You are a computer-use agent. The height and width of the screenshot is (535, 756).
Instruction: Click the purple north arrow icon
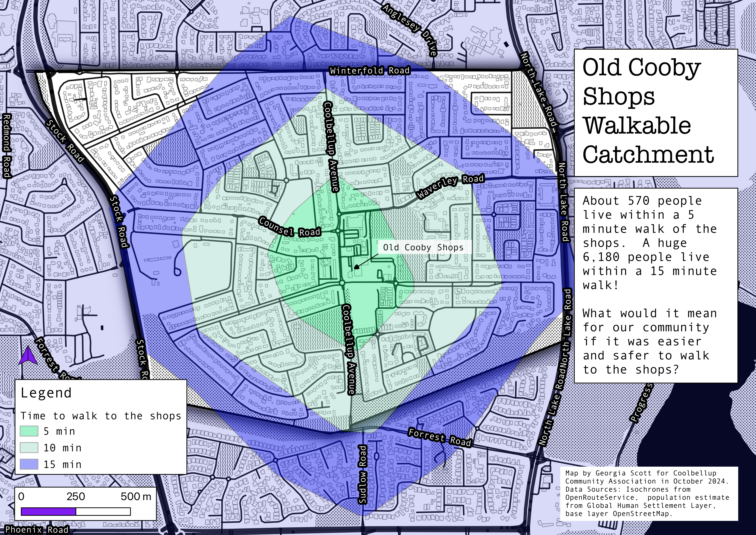coord(28,355)
